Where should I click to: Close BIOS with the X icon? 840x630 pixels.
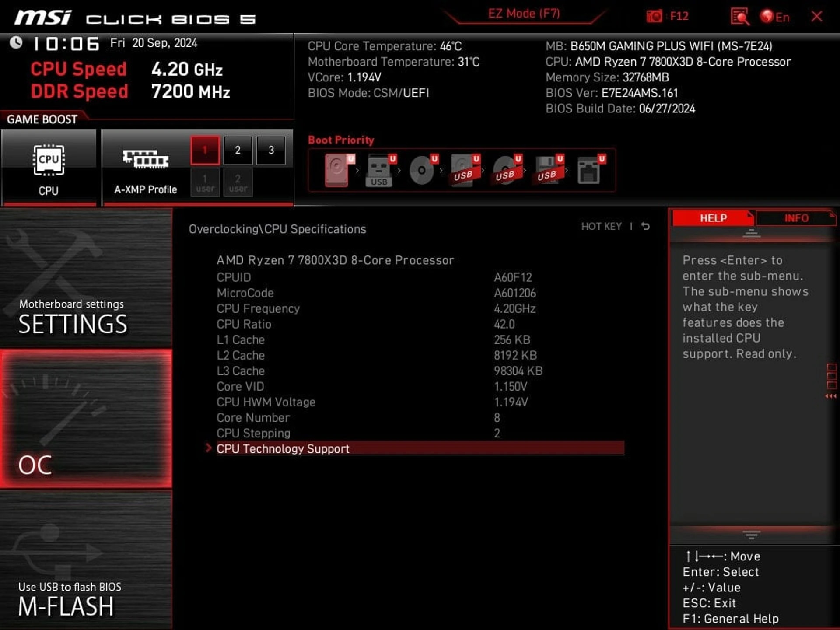(816, 17)
